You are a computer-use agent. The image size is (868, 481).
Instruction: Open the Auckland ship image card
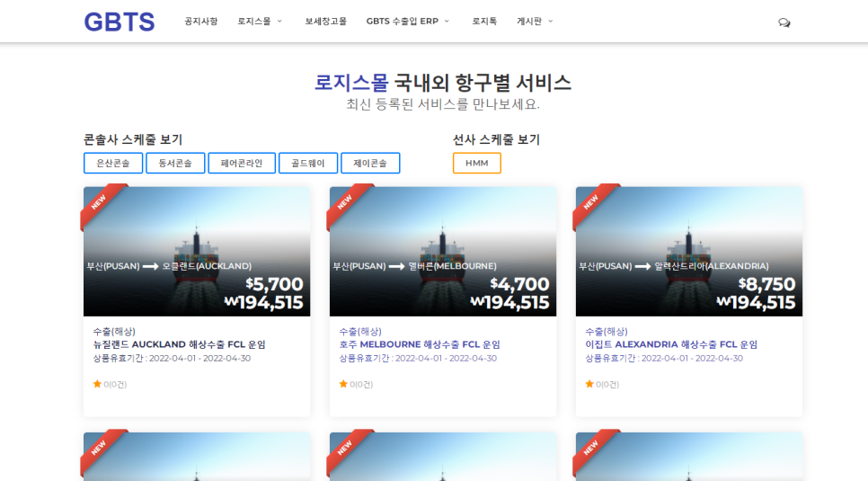[x=197, y=251]
